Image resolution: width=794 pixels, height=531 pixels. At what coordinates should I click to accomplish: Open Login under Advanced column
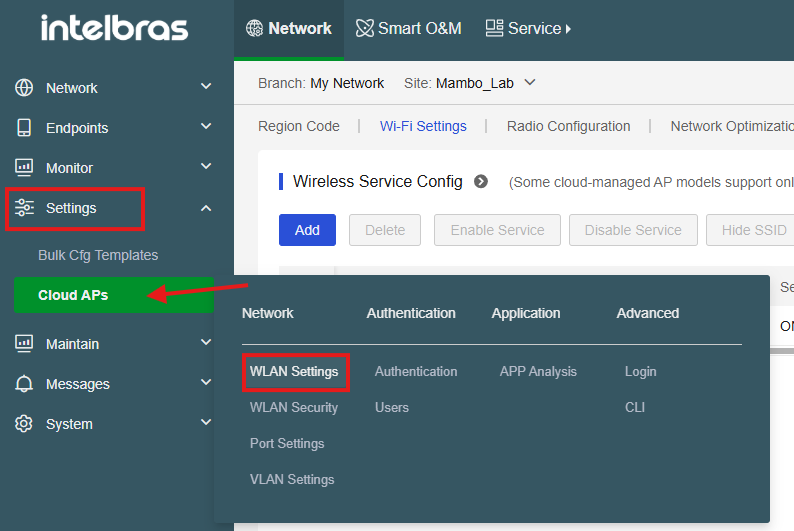(641, 372)
